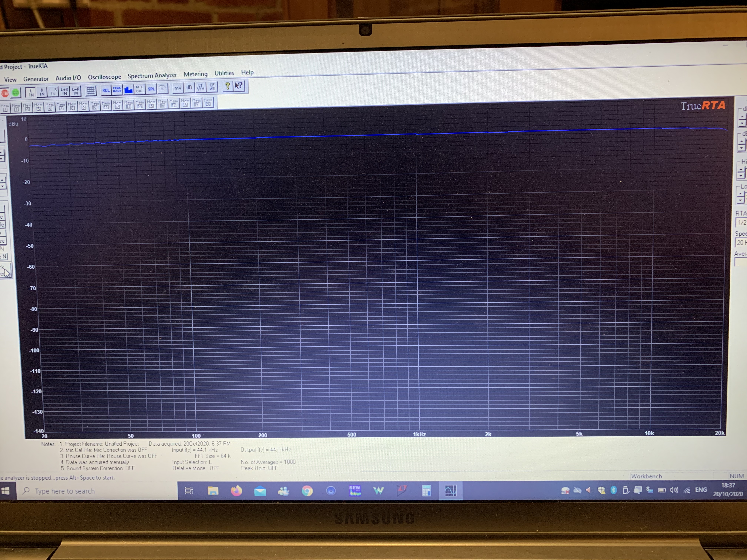Screen dimensions: 747x560
Task: Toggle the grid display icon
Action: click(x=91, y=91)
